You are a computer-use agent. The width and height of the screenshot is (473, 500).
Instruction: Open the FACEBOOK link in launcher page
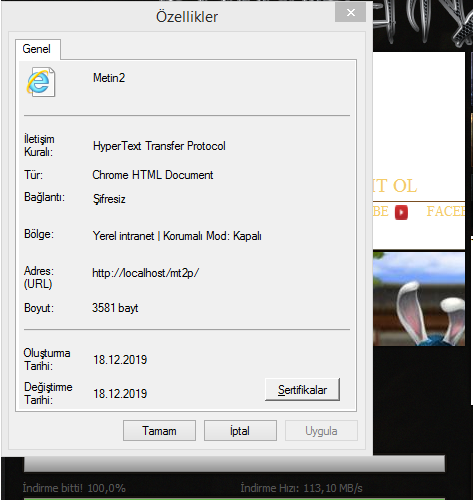click(446, 211)
